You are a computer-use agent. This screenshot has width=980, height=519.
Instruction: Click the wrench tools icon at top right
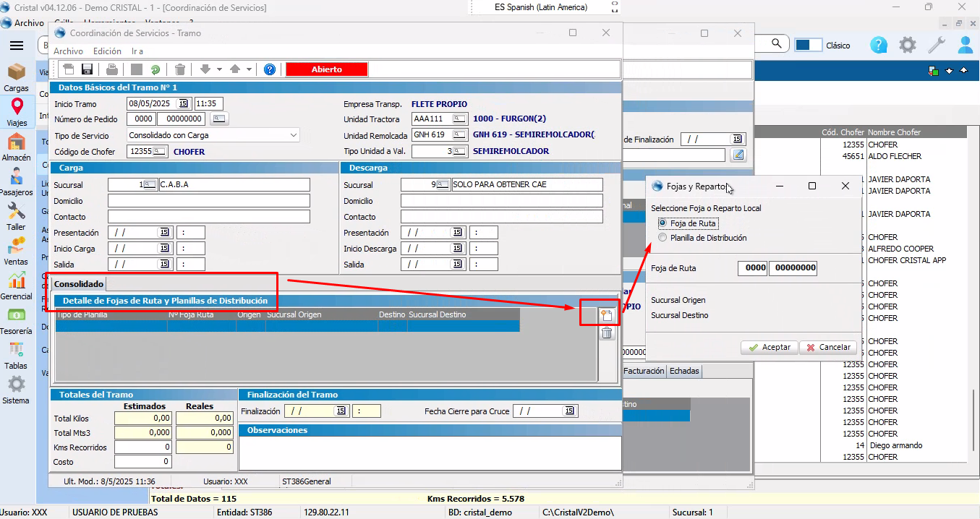[937, 46]
